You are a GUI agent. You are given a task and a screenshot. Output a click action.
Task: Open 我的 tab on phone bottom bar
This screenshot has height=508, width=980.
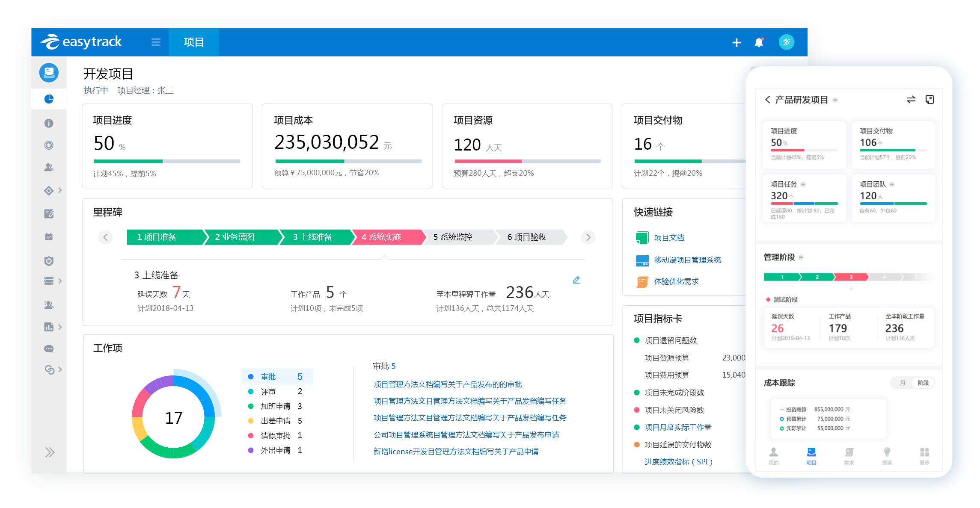point(773,456)
